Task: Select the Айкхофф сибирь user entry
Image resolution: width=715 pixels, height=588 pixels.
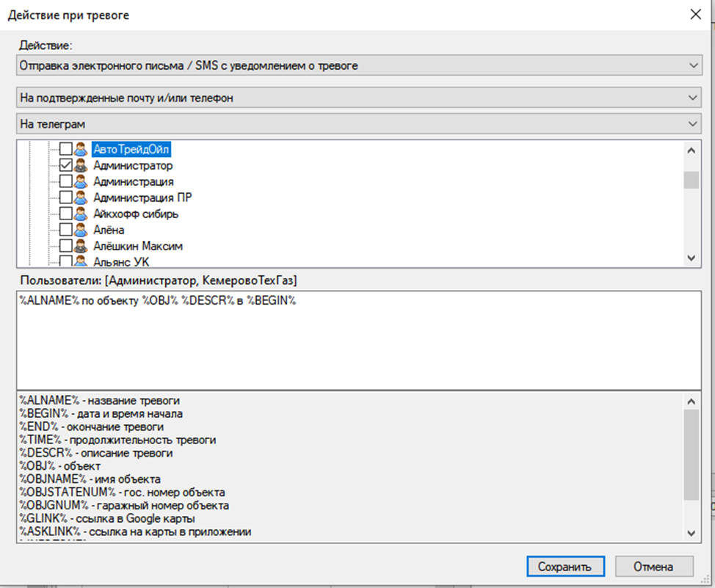Action: tap(135, 214)
